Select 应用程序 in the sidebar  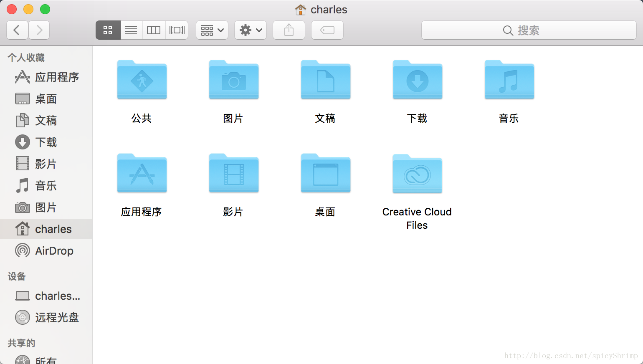pyautogui.click(x=56, y=77)
